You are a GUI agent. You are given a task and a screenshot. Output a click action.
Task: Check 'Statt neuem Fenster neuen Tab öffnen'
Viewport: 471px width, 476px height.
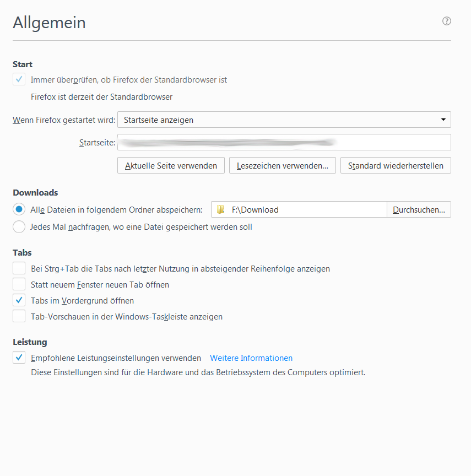[19, 284]
